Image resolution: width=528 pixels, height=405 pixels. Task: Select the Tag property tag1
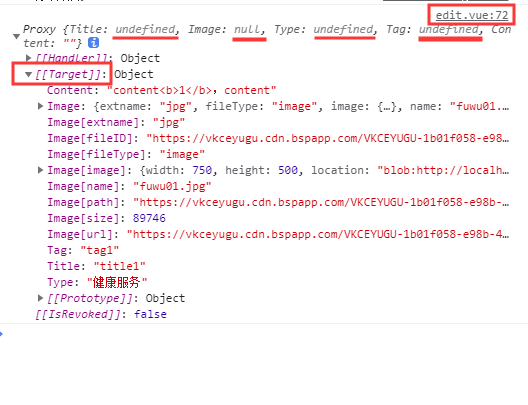(83, 250)
